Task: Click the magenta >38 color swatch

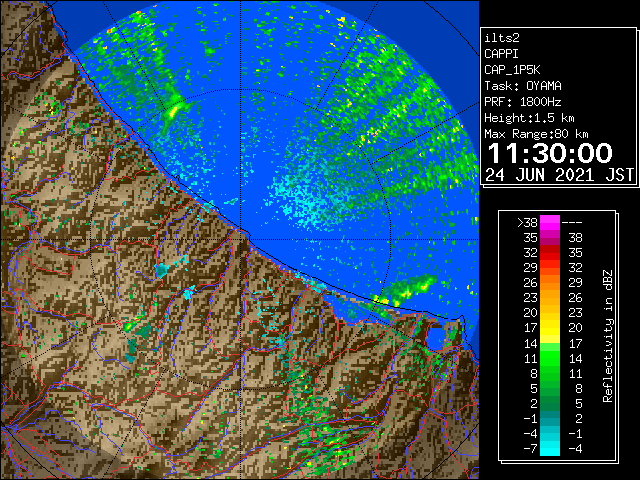Action: point(550,222)
